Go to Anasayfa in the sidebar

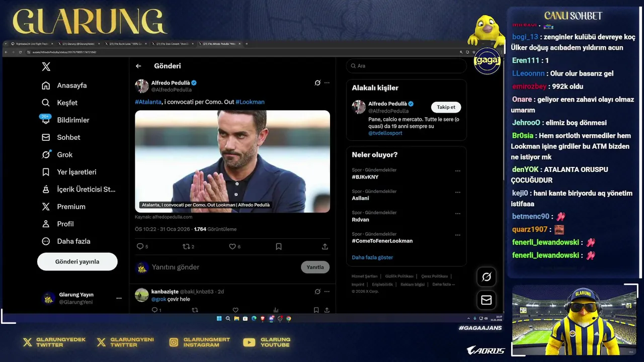(x=64, y=85)
